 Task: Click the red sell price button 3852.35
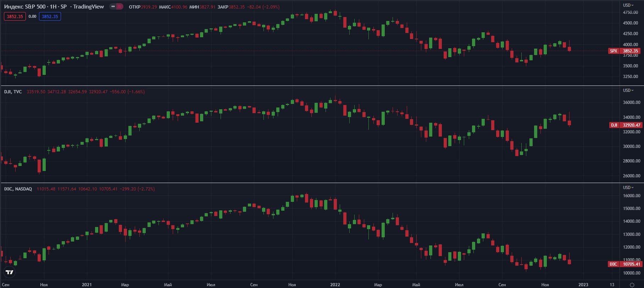tap(15, 16)
